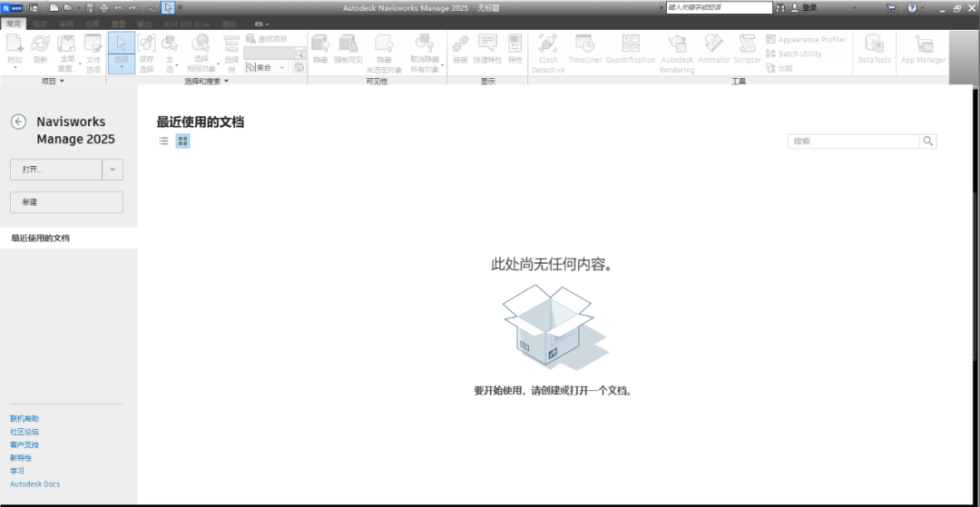
Task: Click the Autodesk Rendering icon
Action: 677,52
